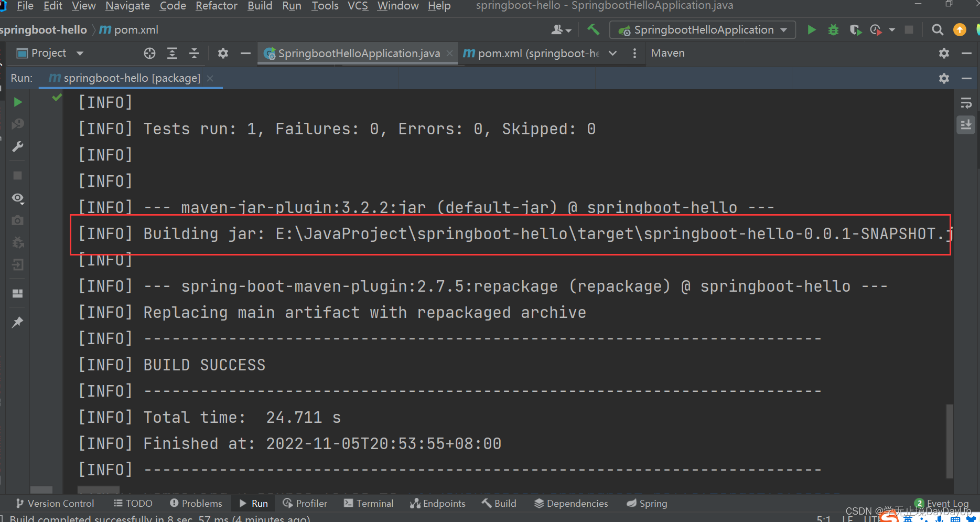Open the Endpoints tool window
The image size is (980, 522).
(x=438, y=503)
